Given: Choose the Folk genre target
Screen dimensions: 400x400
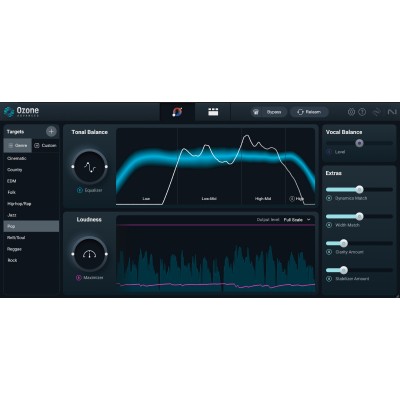Looking at the screenshot, I should pyautogui.click(x=31, y=192).
